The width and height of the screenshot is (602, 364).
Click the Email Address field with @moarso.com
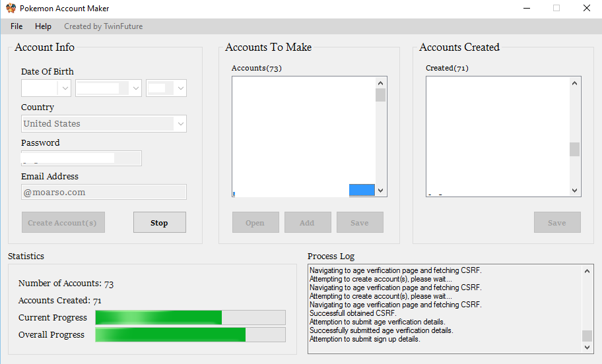coord(104,192)
